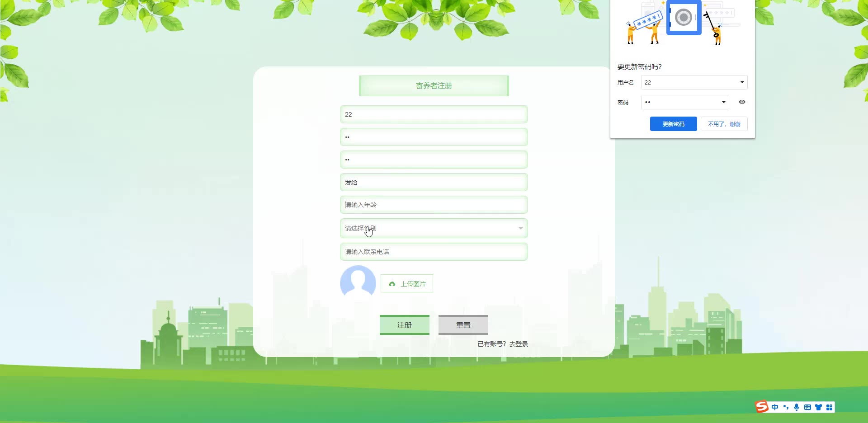Open the IME toolbox grid icon
This screenshot has height=423, width=868.
[829, 407]
